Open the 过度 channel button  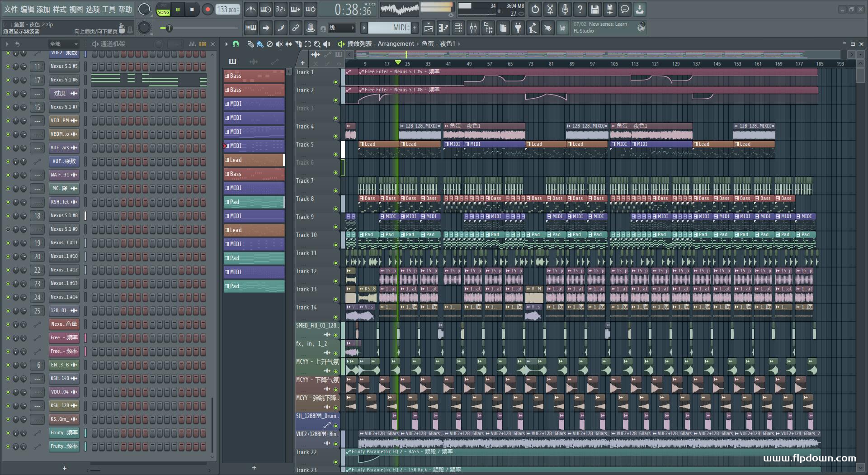(x=64, y=94)
